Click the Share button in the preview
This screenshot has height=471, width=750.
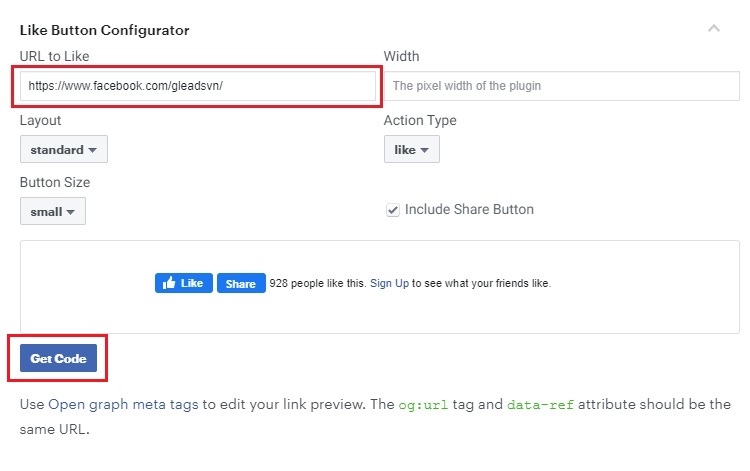[x=241, y=283]
